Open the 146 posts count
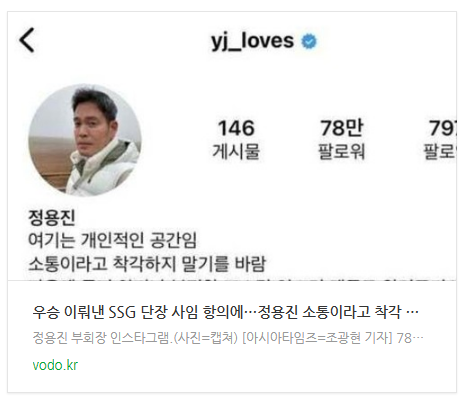 coord(236,139)
